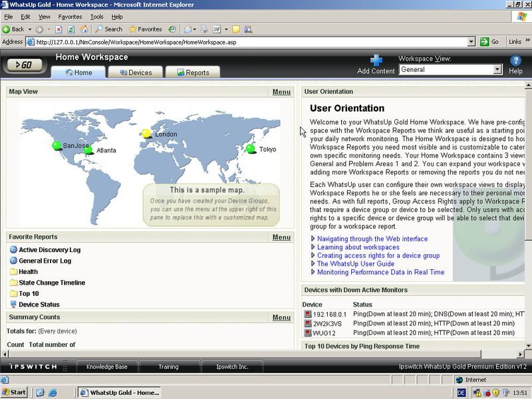The width and height of the screenshot is (532, 399).
Task: Open the Health reports folder
Action: coord(28,272)
